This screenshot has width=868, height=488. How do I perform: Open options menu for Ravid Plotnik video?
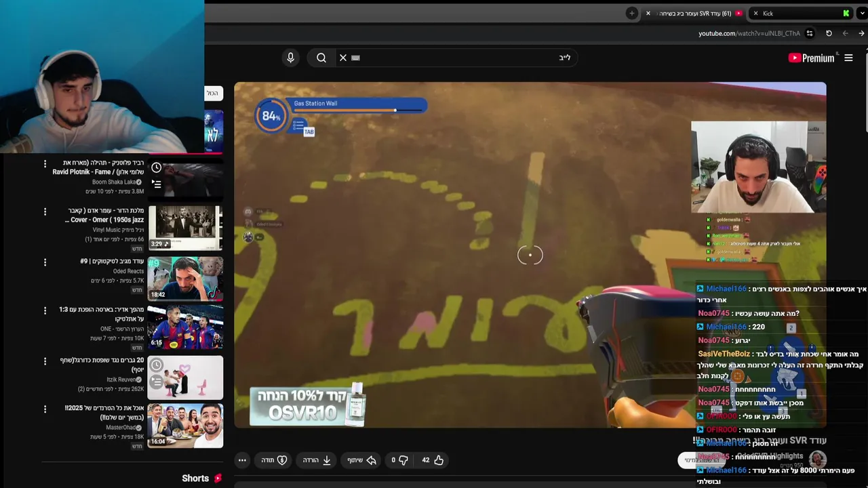[x=45, y=164]
